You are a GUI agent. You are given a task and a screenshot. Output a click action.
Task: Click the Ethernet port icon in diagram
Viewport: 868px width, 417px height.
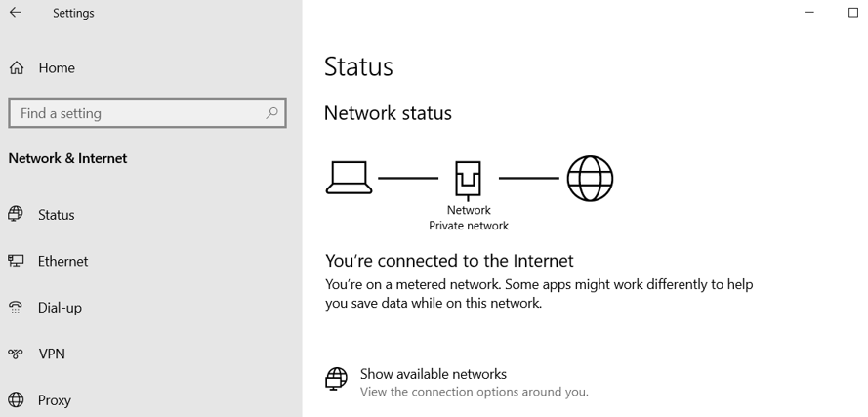[469, 181]
